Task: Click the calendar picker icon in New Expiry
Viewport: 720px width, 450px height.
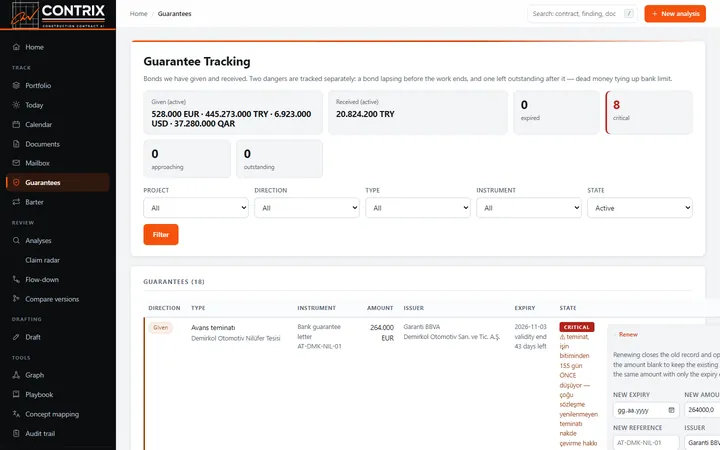Action: [x=671, y=410]
